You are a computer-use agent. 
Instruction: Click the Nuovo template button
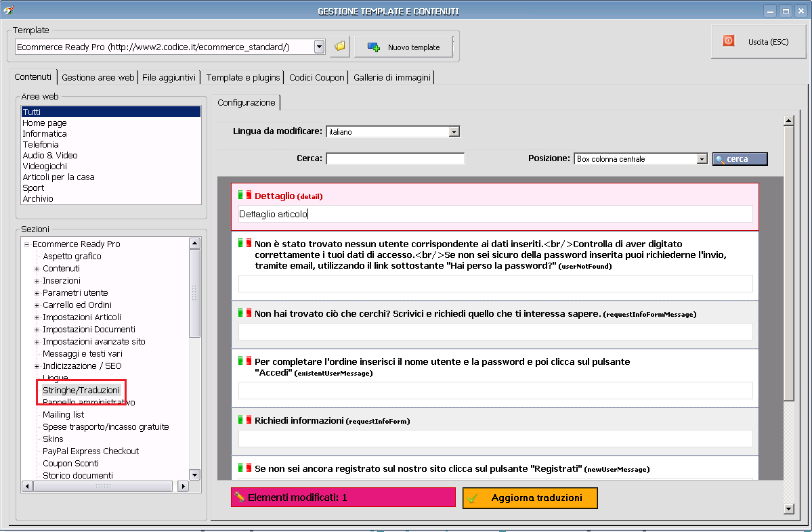coord(404,47)
